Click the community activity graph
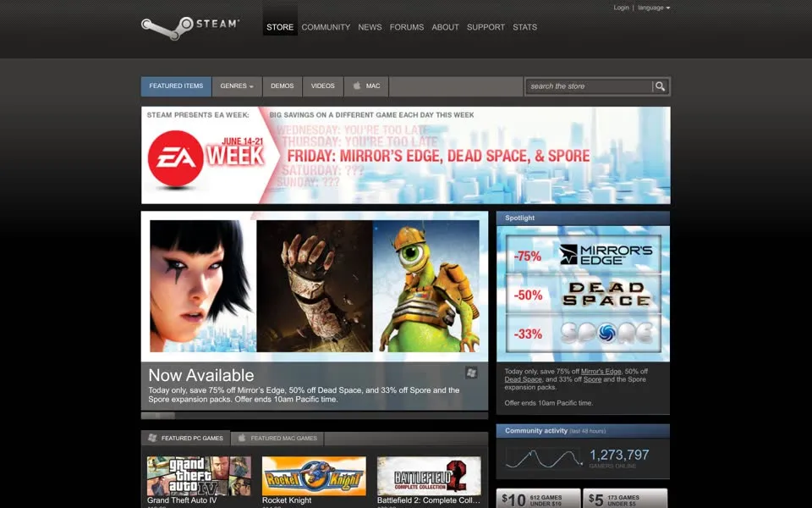This screenshot has height=508, width=812. click(x=544, y=459)
